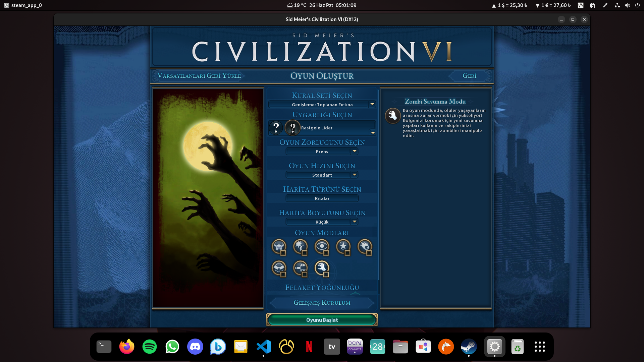Tick the checkbox on the sunburst-and-moon mode
644x362 pixels.
305,253
